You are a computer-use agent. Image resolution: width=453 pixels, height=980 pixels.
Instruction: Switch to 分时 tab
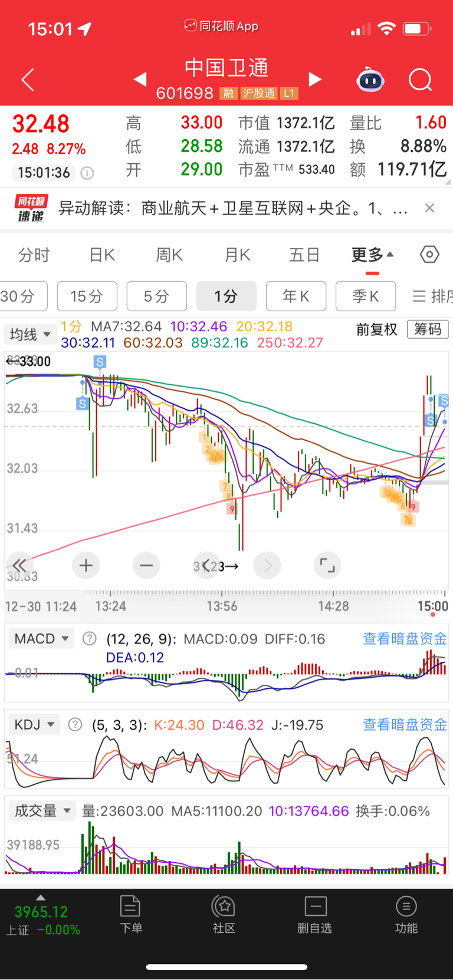(34, 255)
